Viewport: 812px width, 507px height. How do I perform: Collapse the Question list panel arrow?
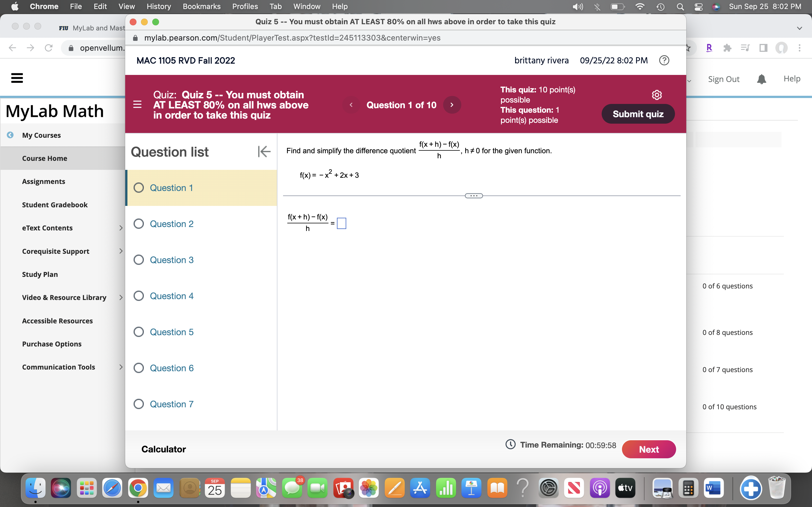coord(264,152)
